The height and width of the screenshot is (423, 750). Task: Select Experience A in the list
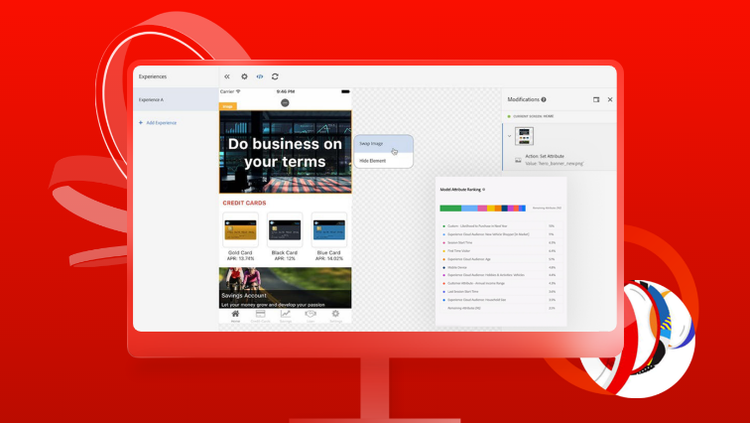[176, 100]
